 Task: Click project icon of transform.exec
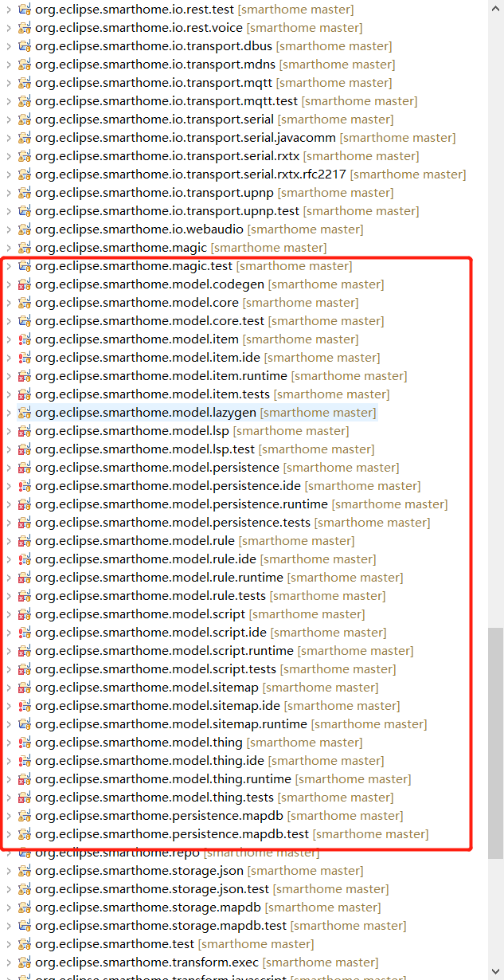click(x=25, y=962)
